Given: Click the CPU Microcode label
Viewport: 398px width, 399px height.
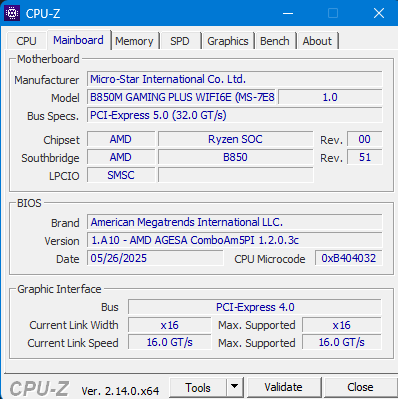Looking at the screenshot, I should point(270,259).
